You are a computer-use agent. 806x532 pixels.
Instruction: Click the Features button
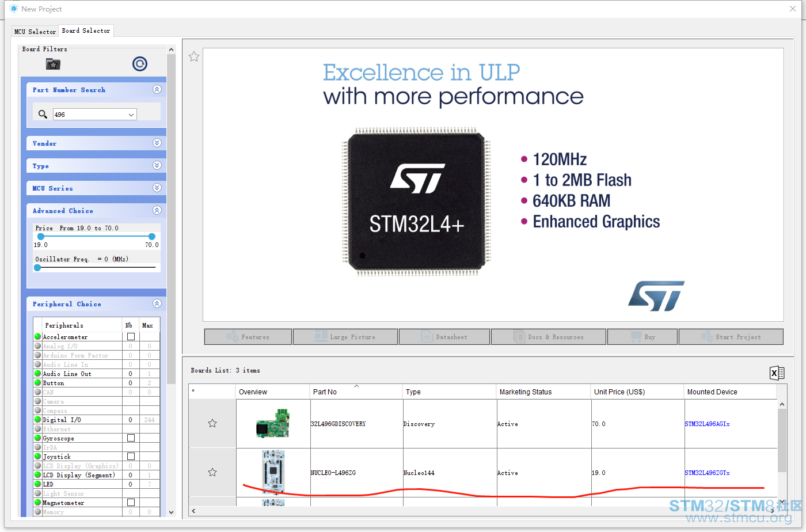[x=248, y=337]
